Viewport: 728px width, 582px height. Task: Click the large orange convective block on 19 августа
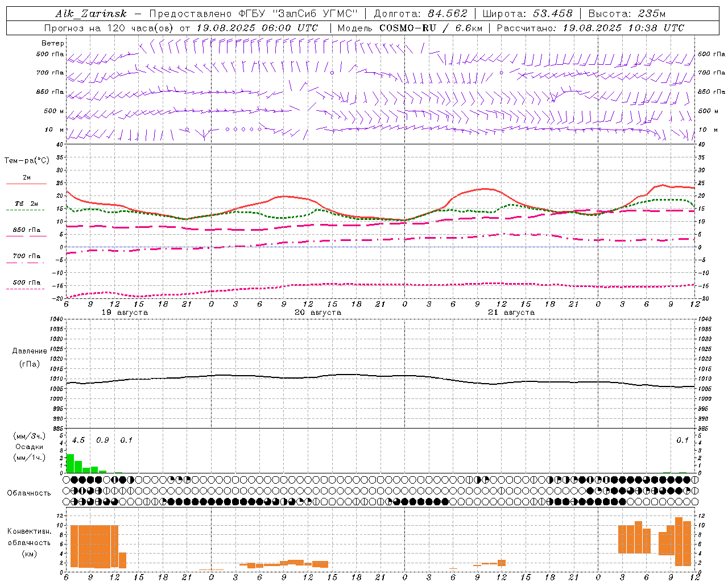(x=94, y=546)
